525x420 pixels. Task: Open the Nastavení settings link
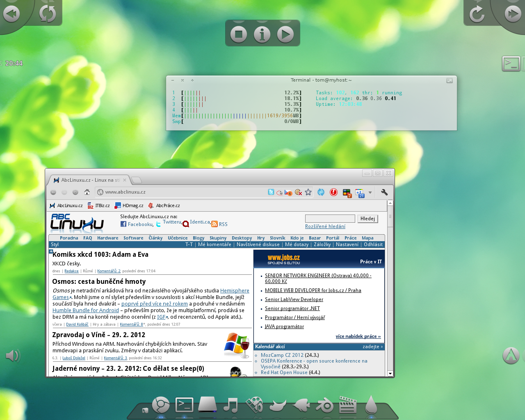(347, 244)
